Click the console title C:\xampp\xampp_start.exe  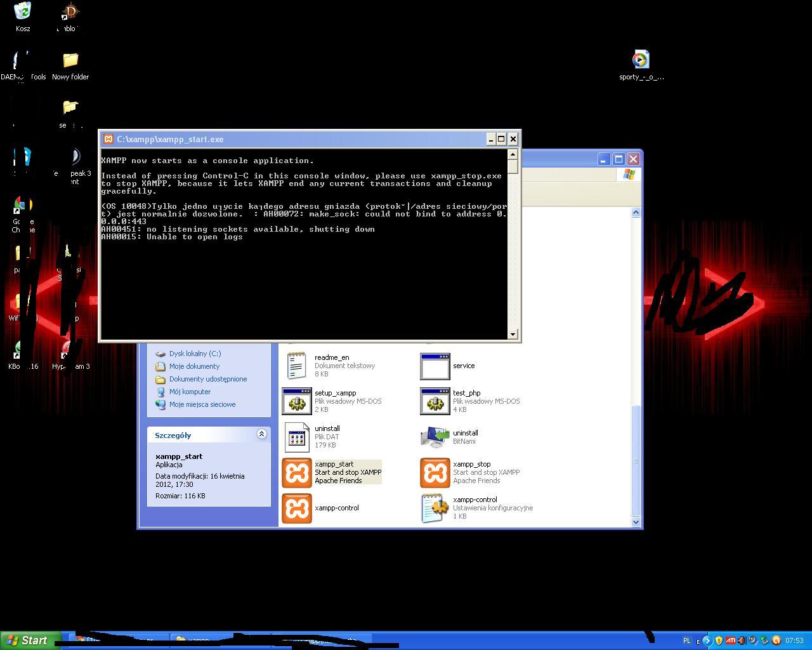coord(170,140)
